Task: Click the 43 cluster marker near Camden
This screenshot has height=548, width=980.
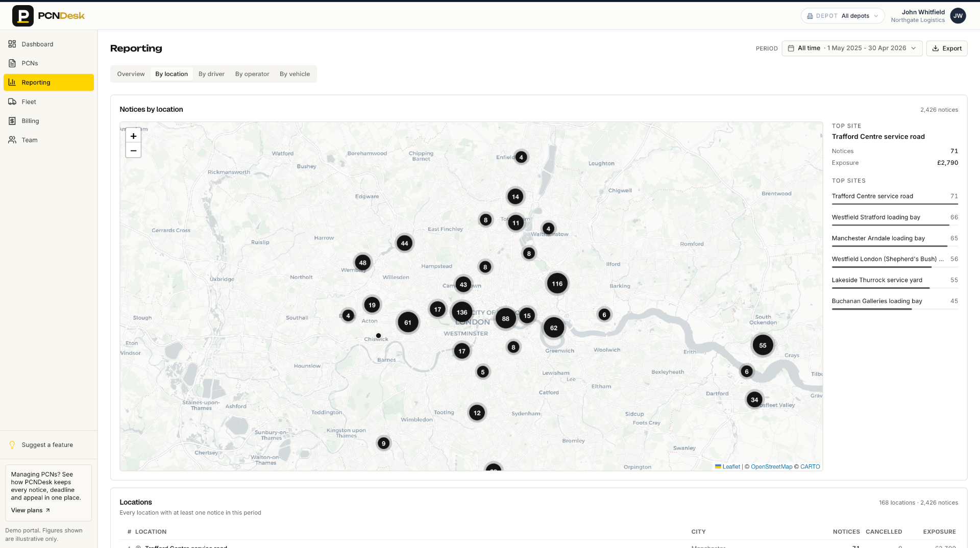Action: [463, 285]
